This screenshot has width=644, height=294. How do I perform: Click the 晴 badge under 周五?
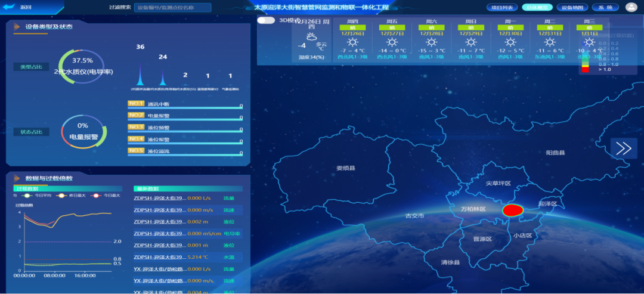point(392,27)
